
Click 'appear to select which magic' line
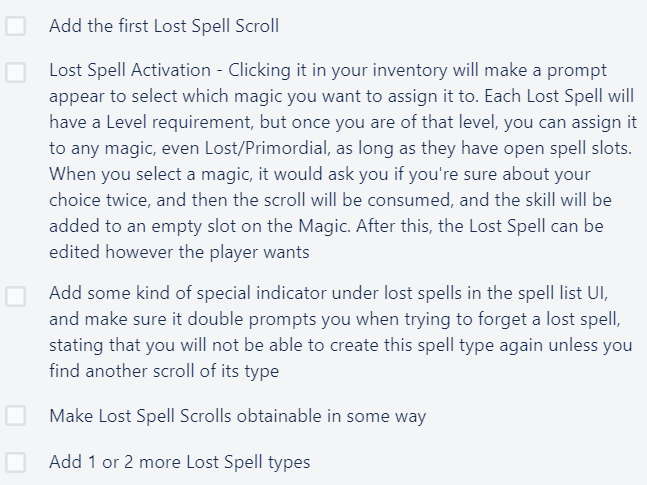(x=341, y=96)
